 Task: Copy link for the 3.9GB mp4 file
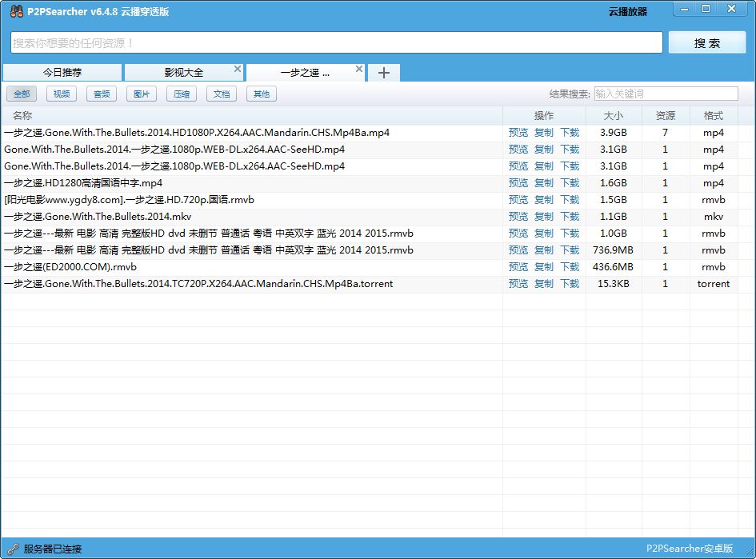pyautogui.click(x=544, y=133)
